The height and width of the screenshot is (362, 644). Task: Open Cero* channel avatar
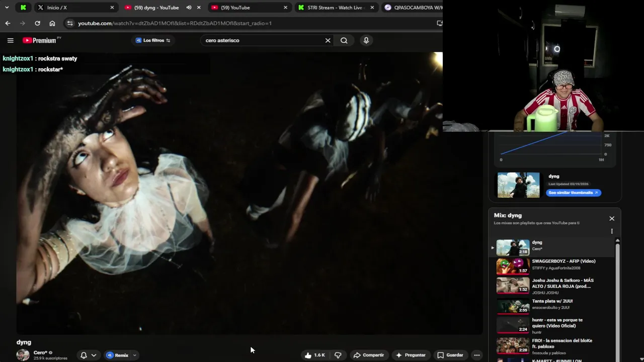point(23,355)
